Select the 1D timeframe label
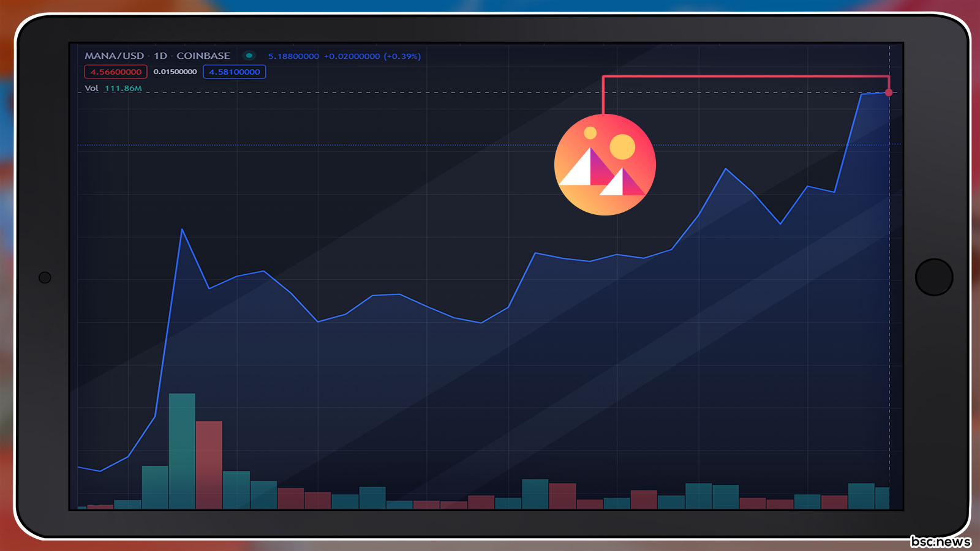 (x=160, y=56)
